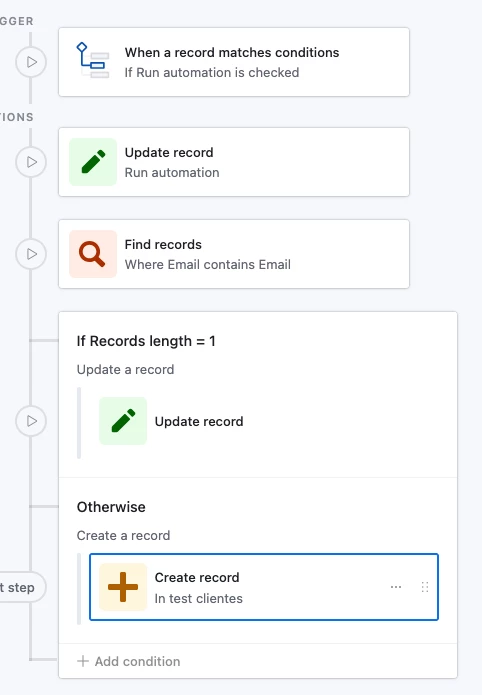This screenshot has width=482, height=695.
Task: Click the red magnifier Find records icon
Action: pyautogui.click(x=93, y=254)
